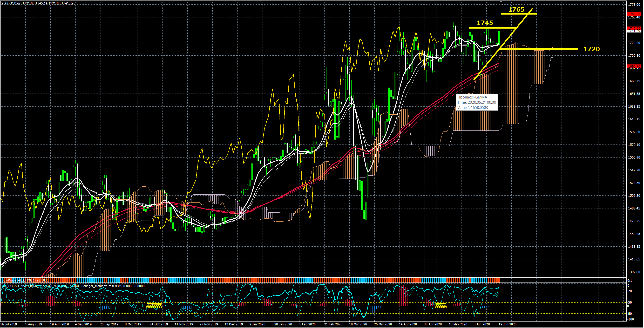This screenshot has height=328, width=644.
Task: Click the -80 level on oscillator scale
Action: pos(630,314)
